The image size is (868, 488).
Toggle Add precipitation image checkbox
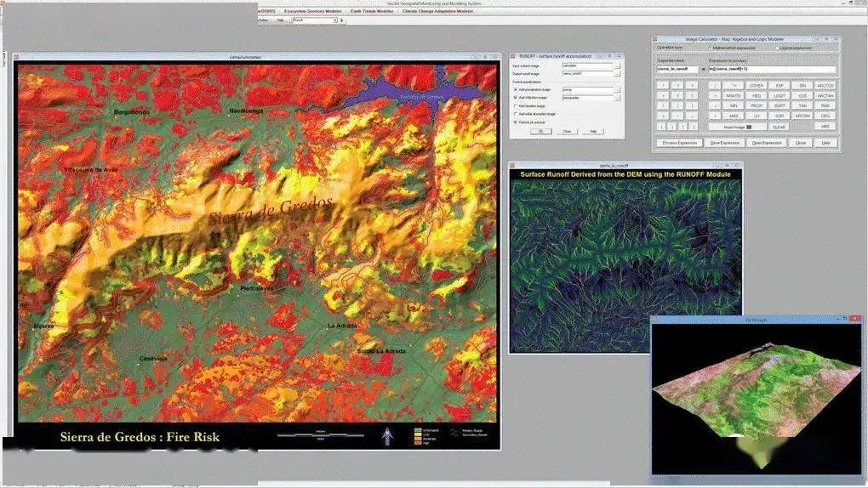[x=516, y=89]
